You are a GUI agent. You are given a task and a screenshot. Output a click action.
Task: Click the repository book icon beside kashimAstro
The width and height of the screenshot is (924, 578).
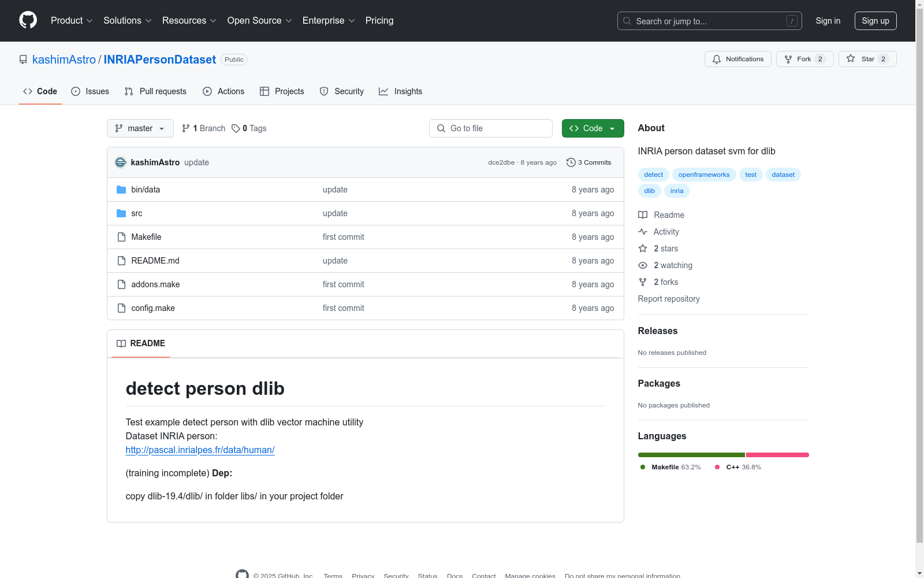click(23, 60)
